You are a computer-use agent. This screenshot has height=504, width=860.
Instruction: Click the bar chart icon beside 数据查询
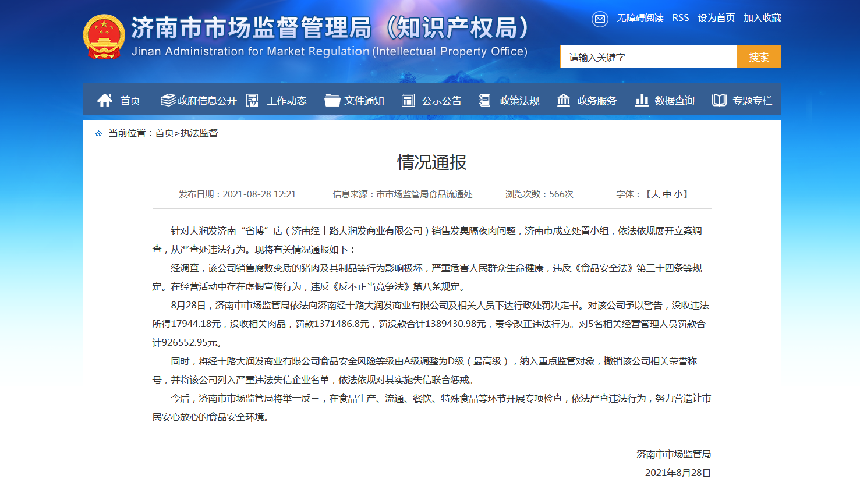(642, 100)
